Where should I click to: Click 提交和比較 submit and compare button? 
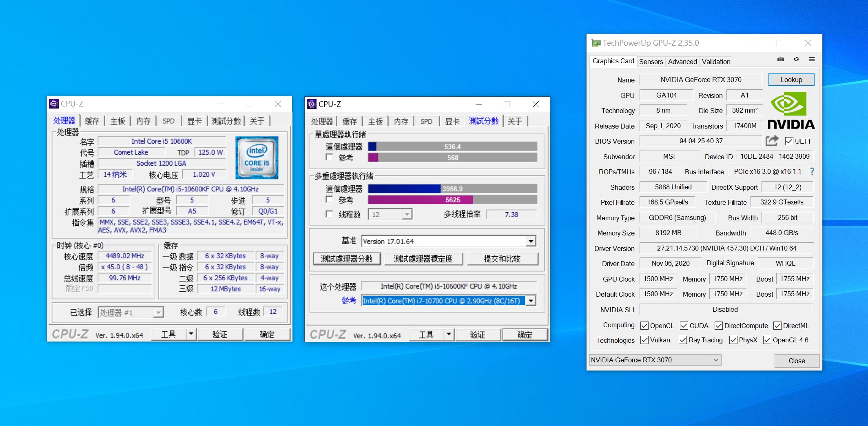tap(502, 259)
